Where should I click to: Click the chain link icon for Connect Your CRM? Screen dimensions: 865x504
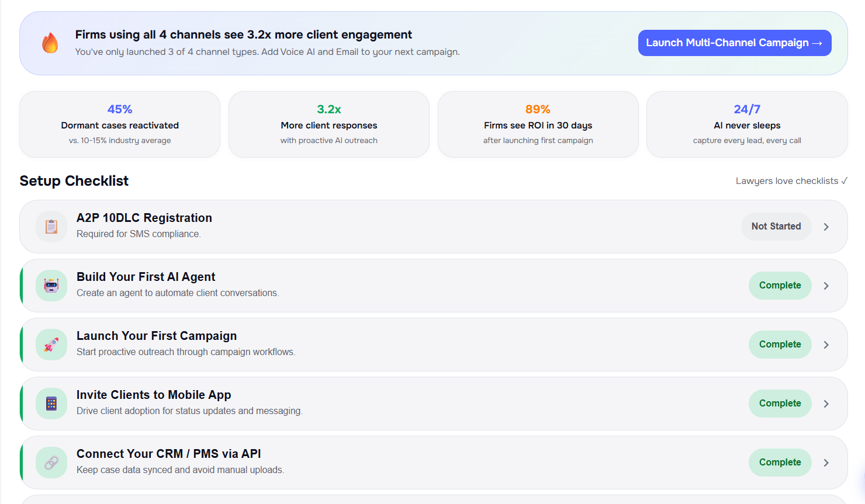(x=51, y=463)
